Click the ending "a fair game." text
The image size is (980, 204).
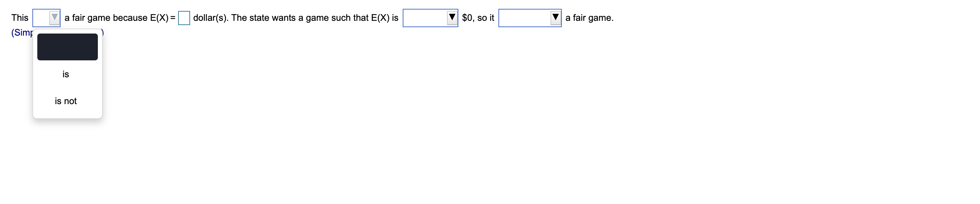click(x=589, y=18)
